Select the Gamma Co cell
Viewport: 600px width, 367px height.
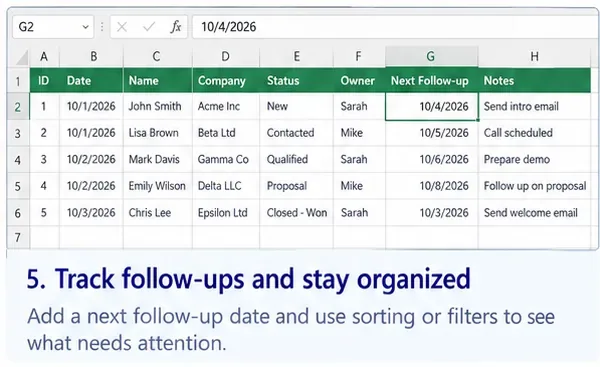pyautogui.click(x=226, y=159)
